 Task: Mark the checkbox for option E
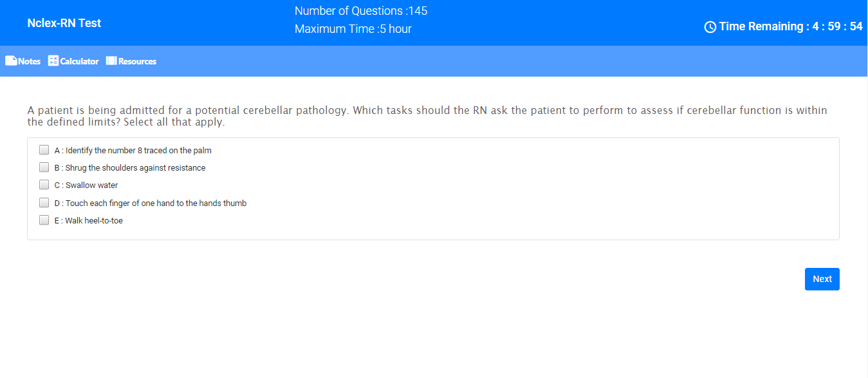click(x=44, y=220)
